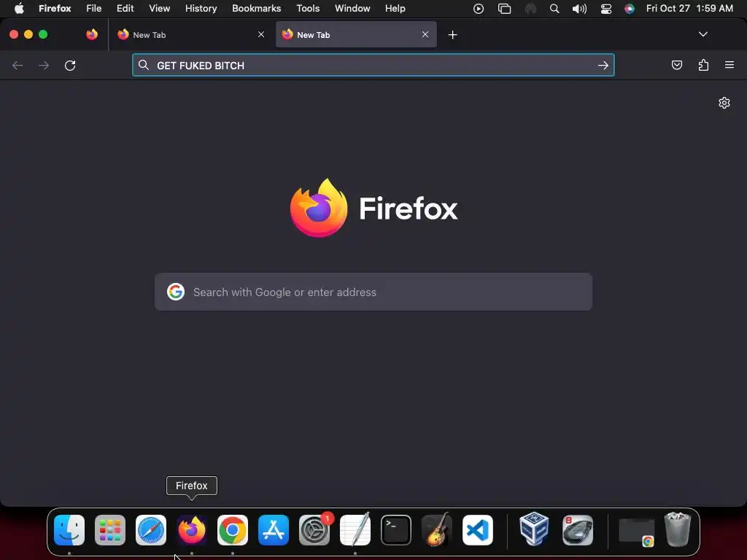Open the Edit menu
747x560 pixels.
tap(125, 9)
